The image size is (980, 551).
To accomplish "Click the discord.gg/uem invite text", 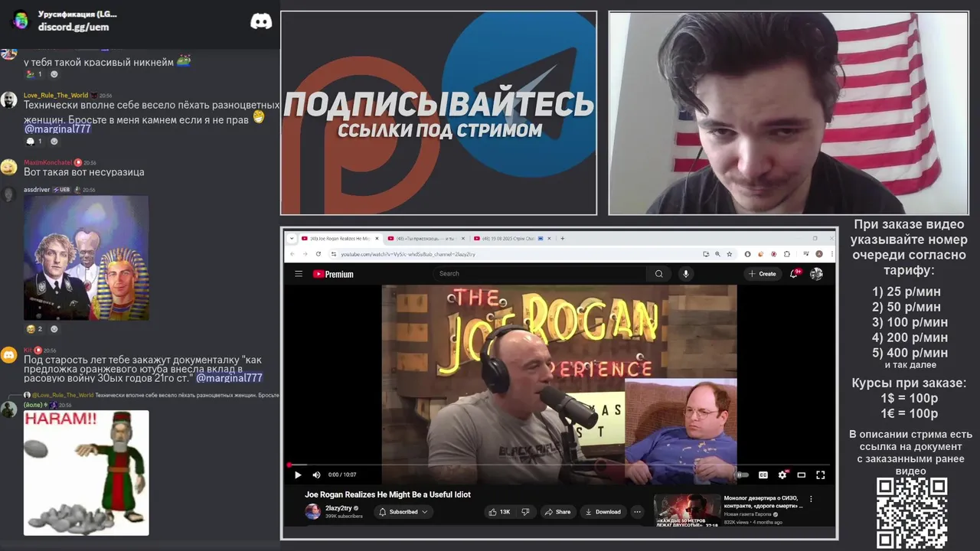I will point(73,27).
